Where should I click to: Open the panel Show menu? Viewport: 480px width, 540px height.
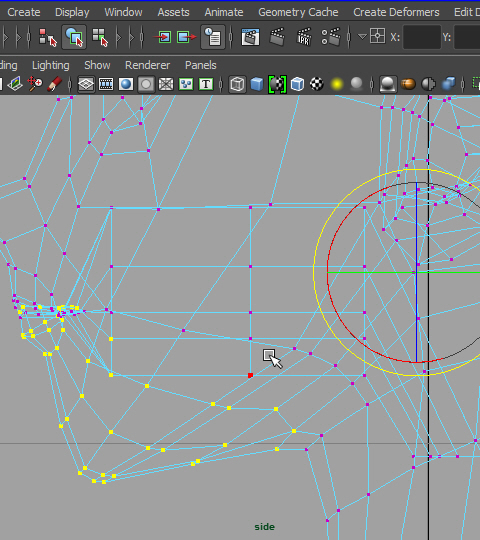(97, 65)
